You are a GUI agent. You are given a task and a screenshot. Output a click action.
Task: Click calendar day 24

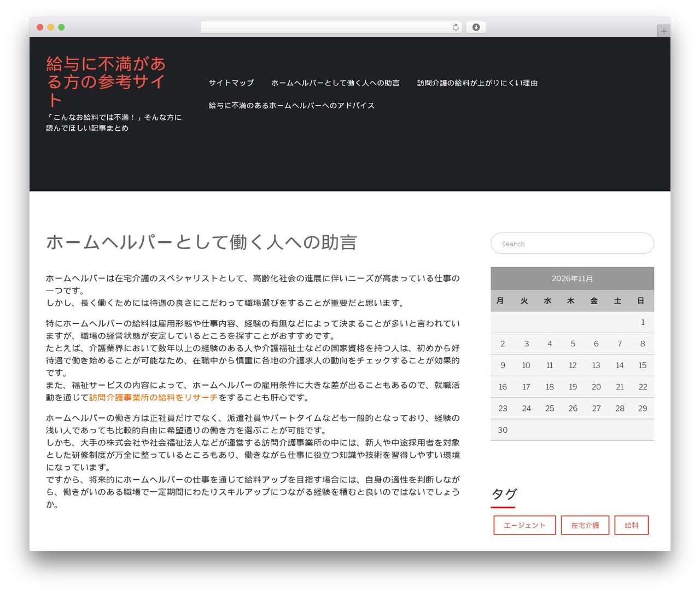tap(526, 409)
